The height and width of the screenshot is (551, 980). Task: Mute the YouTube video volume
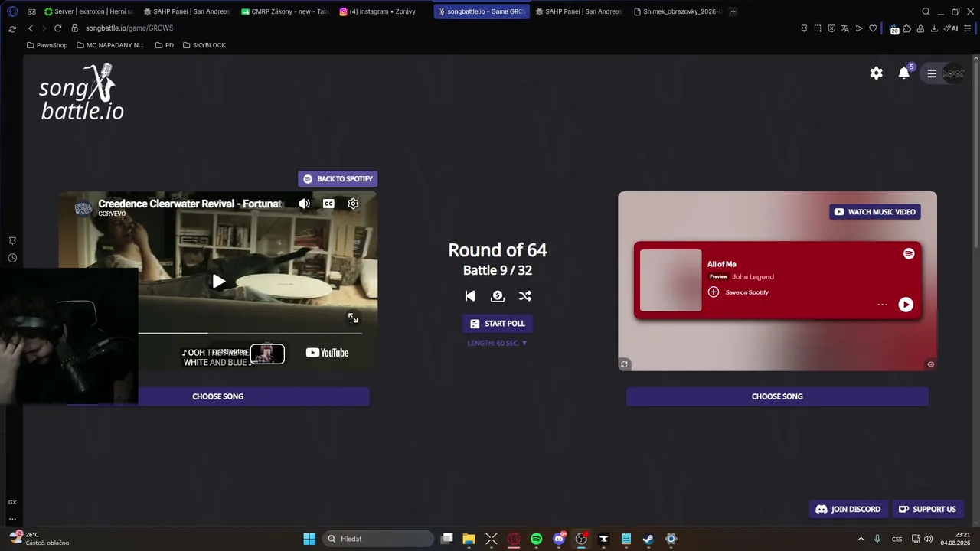click(304, 204)
